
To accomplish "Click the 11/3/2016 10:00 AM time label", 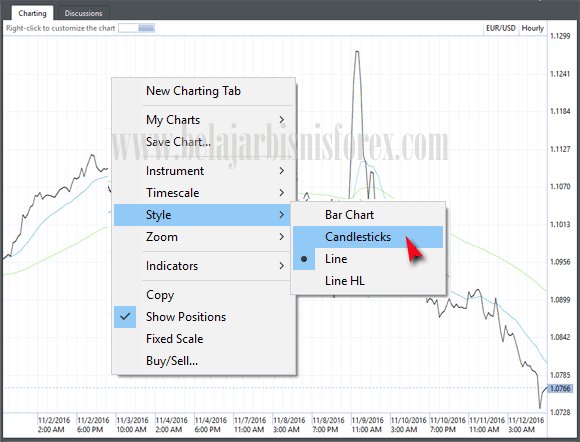I will (x=132, y=425).
